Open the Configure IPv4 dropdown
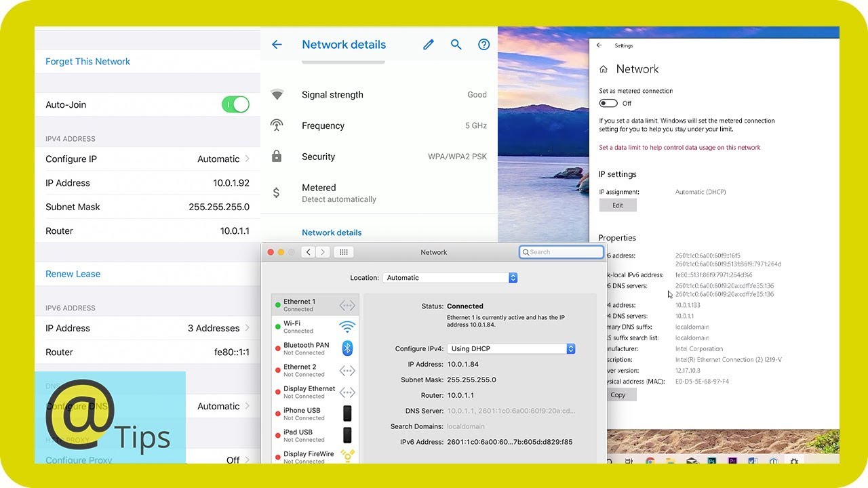Image resolution: width=868 pixels, height=488 pixels. (x=511, y=348)
